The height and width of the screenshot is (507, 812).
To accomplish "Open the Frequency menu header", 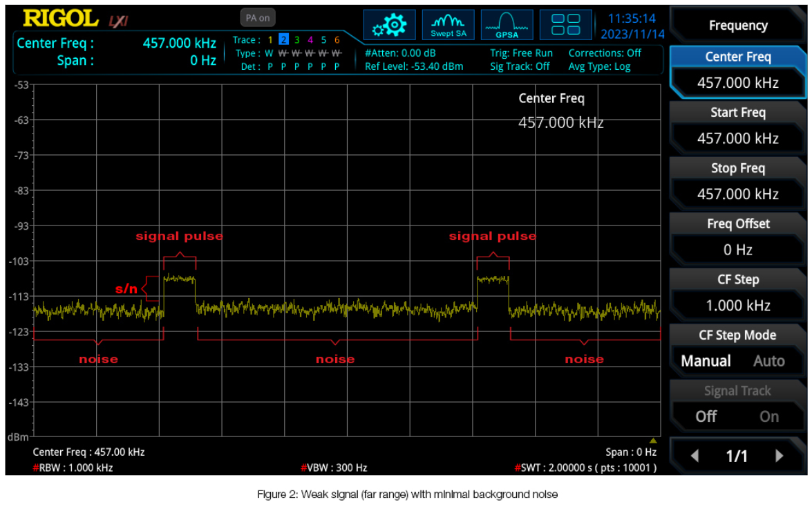I will (737, 26).
